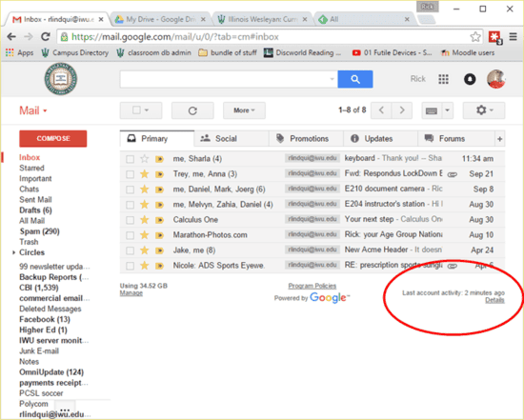
Task: Switch to the Social tab
Action: coord(232,139)
